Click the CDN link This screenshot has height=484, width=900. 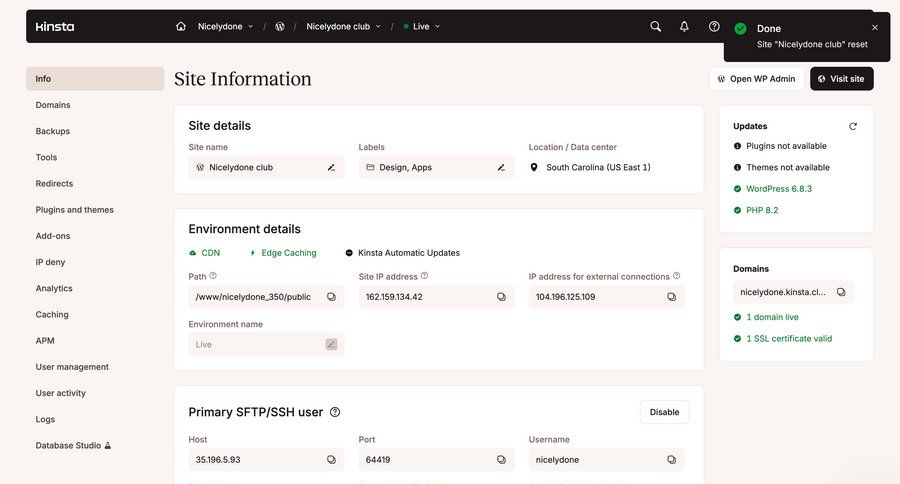(205, 253)
